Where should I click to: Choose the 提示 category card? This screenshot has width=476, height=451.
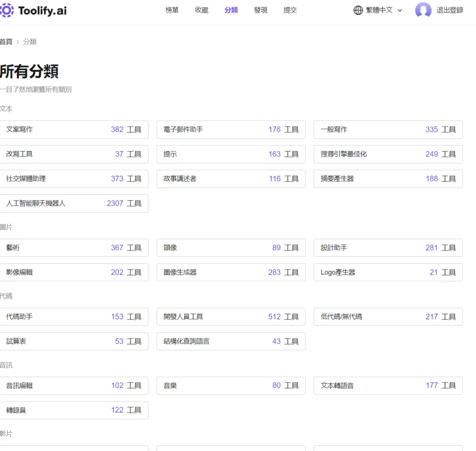click(231, 154)
